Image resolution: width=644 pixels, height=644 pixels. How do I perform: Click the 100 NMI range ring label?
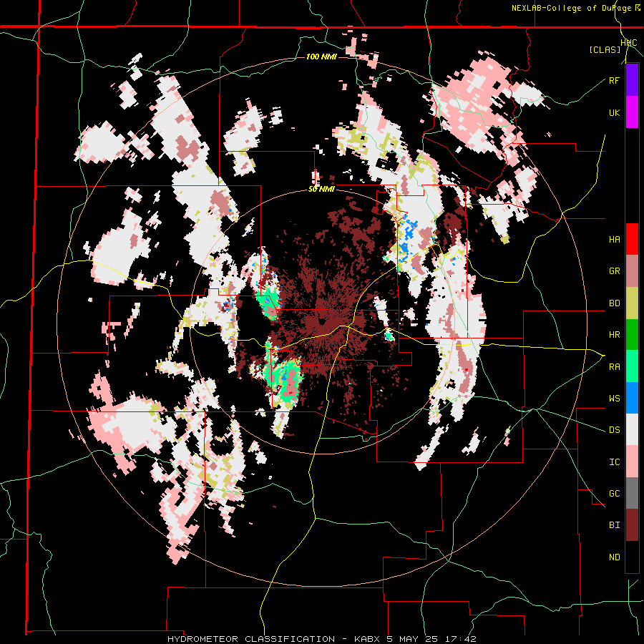coord(321,57)
